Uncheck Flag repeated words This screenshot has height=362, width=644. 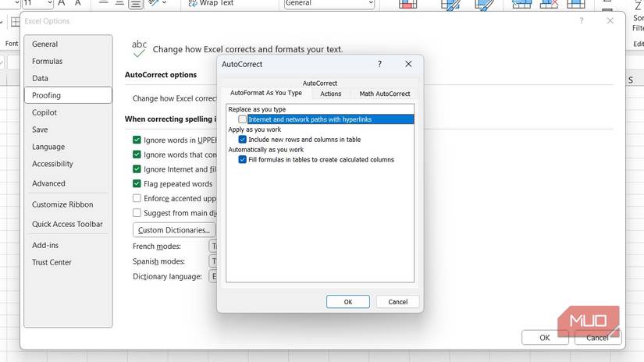pyautogui.click(x=137, y=183)
